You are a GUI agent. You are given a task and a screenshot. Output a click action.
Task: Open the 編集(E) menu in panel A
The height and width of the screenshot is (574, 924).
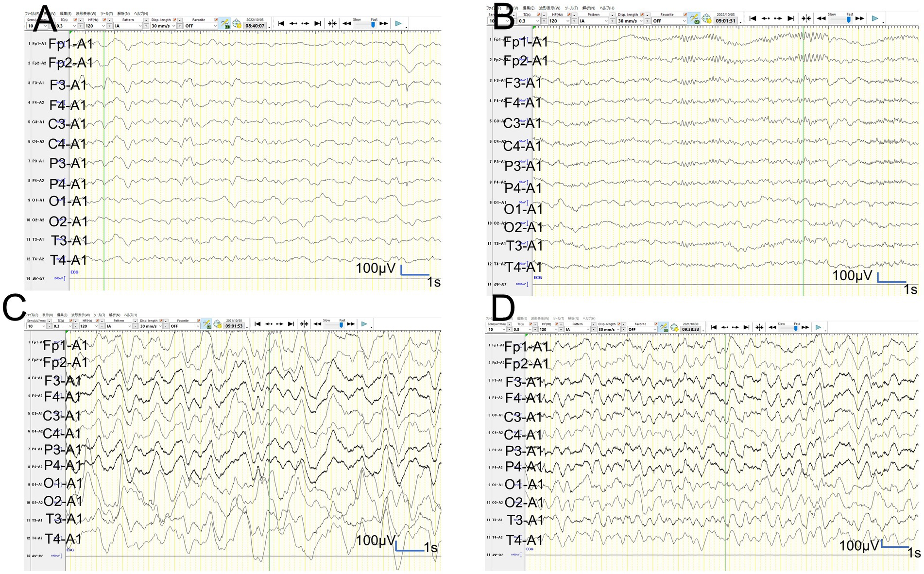pyautogui.click(x=65, y=14)
